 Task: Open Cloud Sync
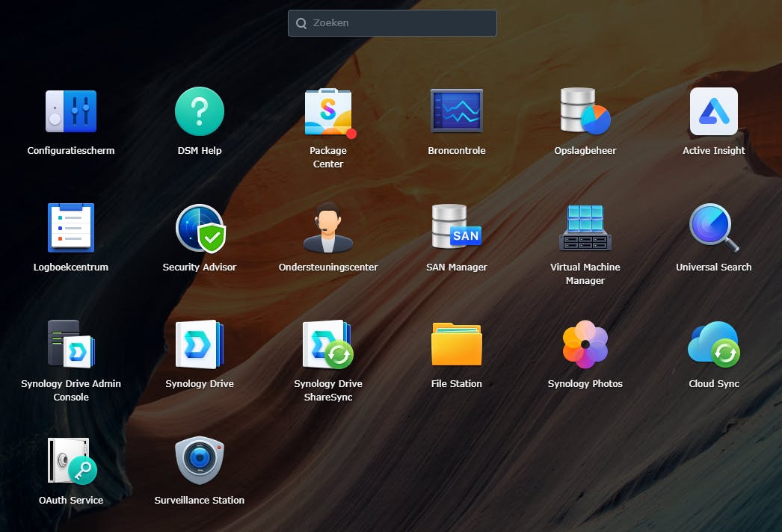point(714,344)
